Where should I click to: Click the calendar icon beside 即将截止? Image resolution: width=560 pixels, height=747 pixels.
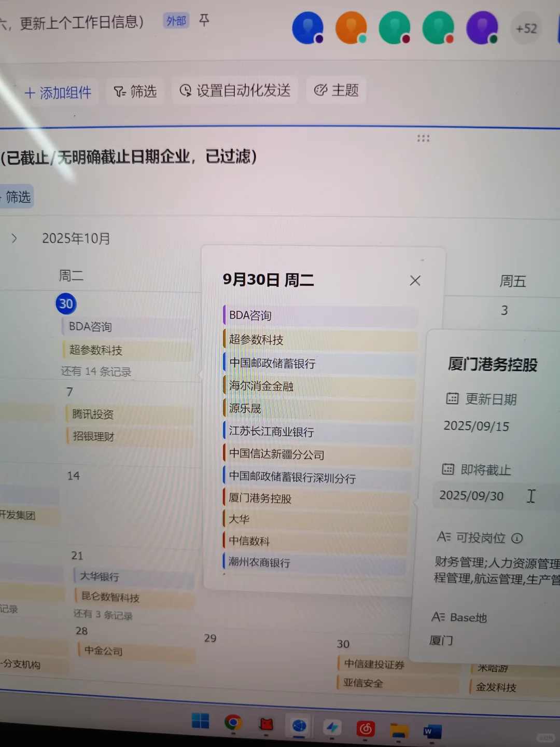click(447, 469)
